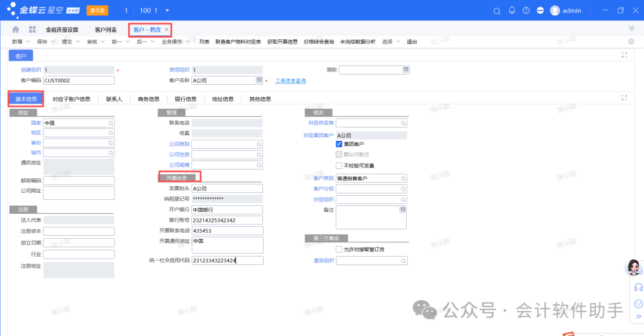Open the headset customer service icon

(638, 288)
